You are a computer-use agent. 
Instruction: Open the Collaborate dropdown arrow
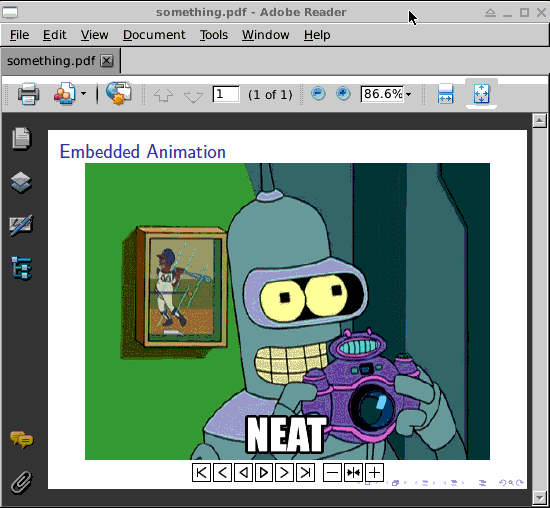83,94
